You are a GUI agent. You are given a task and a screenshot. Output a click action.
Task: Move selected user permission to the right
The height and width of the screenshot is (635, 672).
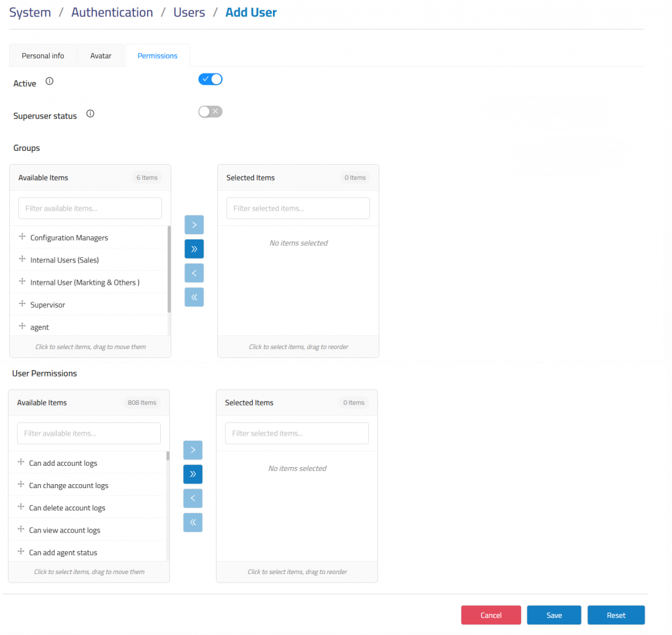193,450
